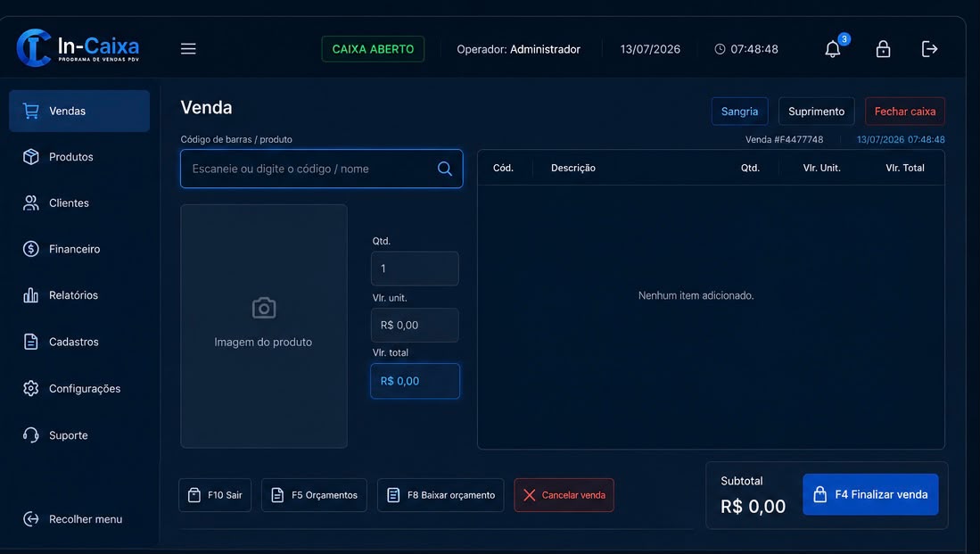The image size is (980, 554).
Task: Focus the barcode / product search field
Action: click(x=322, y=169)
